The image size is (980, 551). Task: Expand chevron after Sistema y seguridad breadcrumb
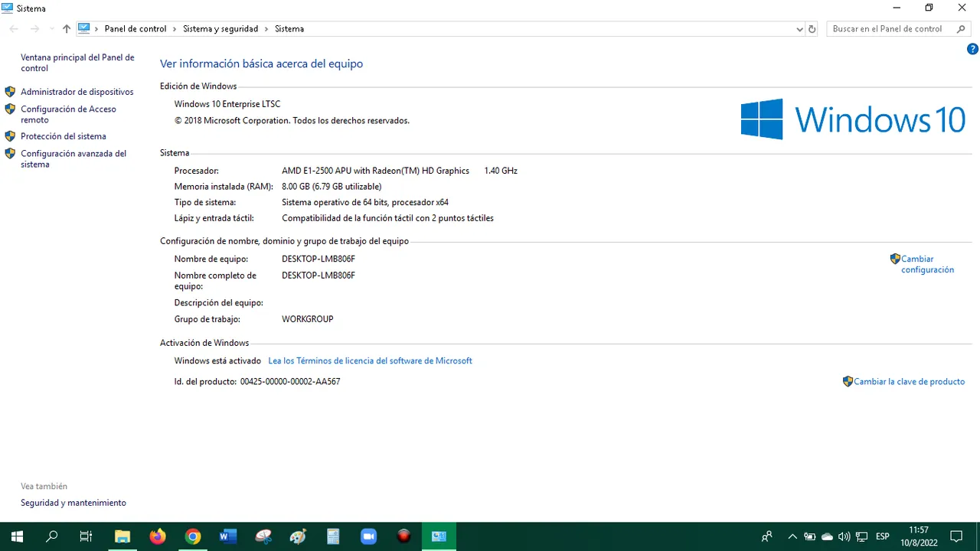[x=266, y=29]
